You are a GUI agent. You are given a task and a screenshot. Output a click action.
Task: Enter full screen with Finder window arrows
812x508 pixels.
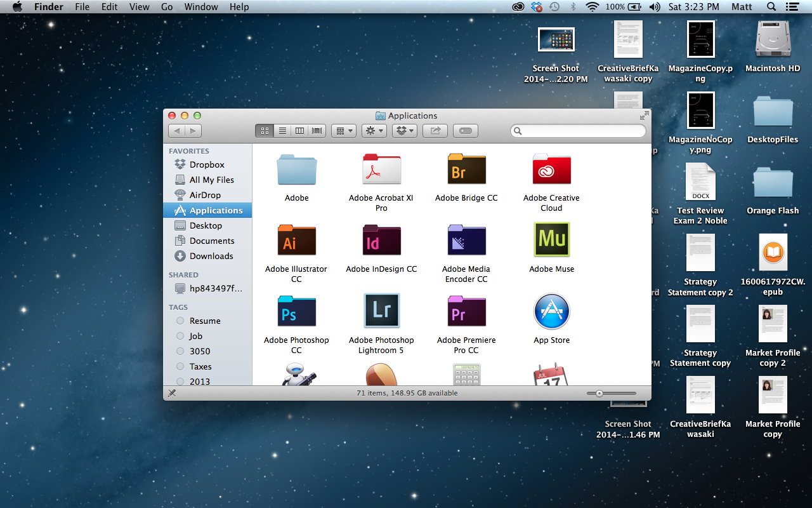tap(645, 116)
